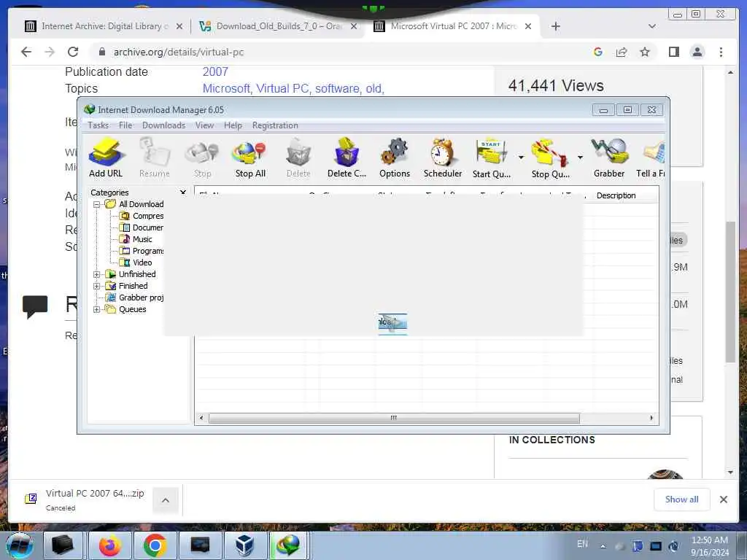The width and height of the screenshot is (747, 560).
Task: Collapse the All Downloads tree node
Action: coord(97,204)
